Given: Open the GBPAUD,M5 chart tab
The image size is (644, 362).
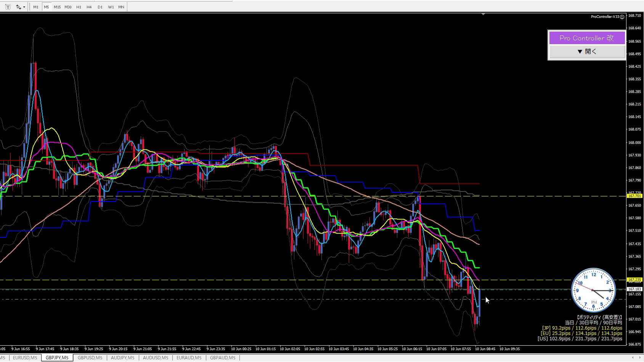Looking at the screenshot, I should tap(223, 358).
